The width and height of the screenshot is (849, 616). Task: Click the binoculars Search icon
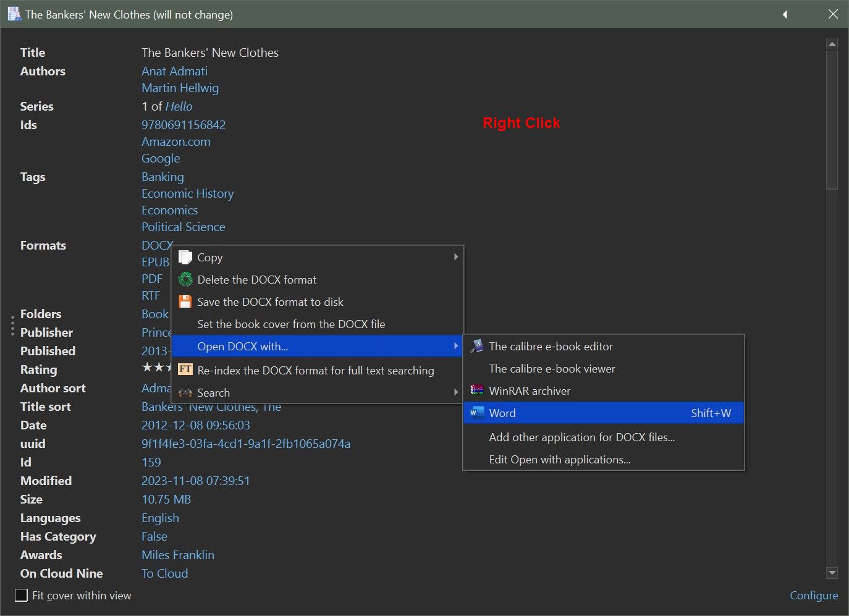point(185,392)
